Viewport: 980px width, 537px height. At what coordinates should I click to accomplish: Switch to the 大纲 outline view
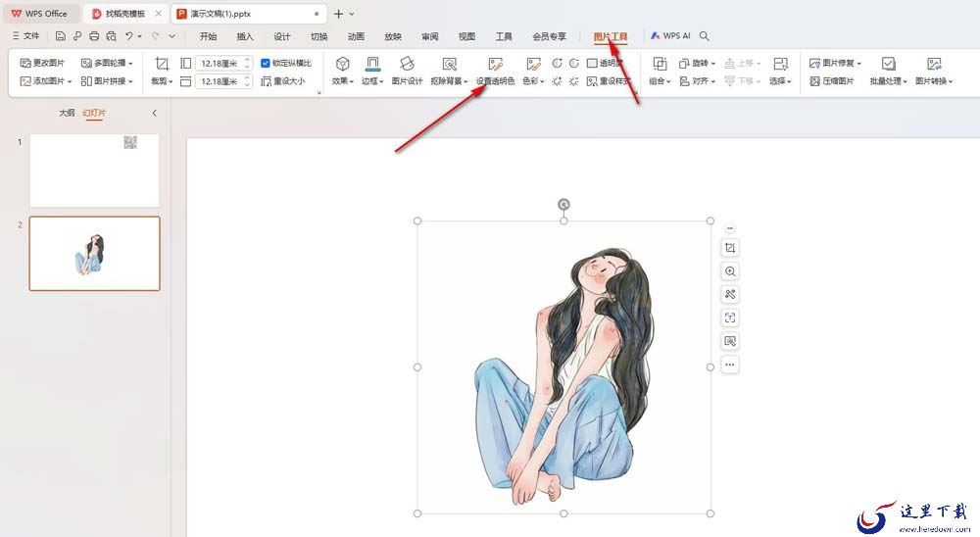coord(67,113)
